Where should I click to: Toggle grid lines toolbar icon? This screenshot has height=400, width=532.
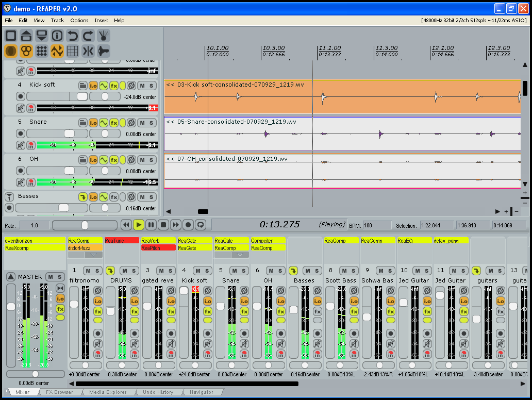pos(72,51)
